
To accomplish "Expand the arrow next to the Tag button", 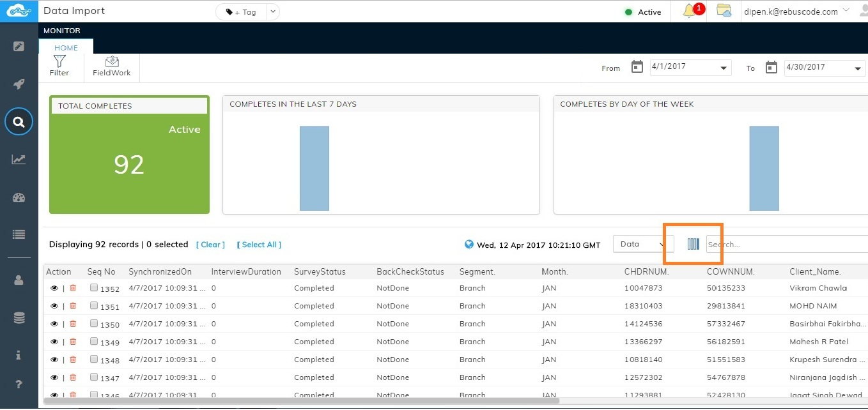I will [273, 11].
